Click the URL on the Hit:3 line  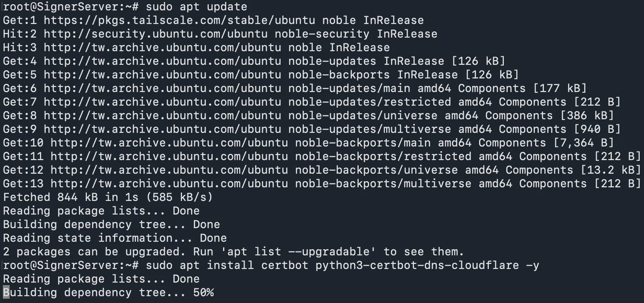point(162,48)
